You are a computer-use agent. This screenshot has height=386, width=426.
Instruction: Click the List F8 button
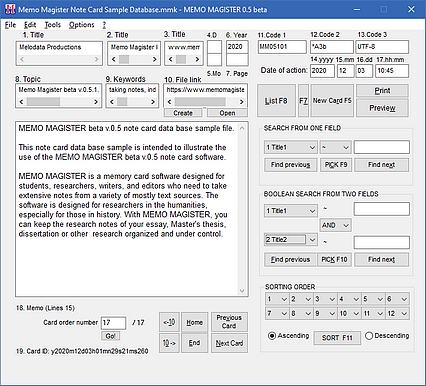(x=276, y=101)
